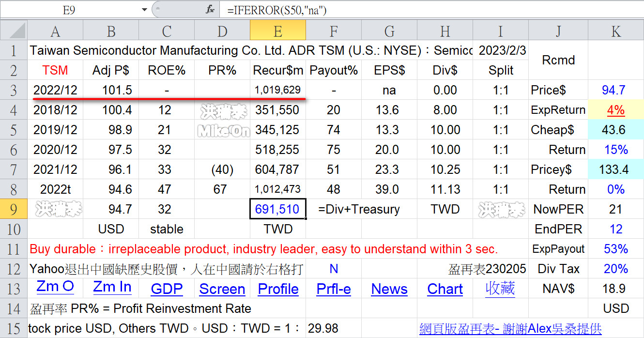The height and width of the screenshot is (338, 644).
Task: Select the EPS$ 39.0 cell
Action: point(389,189)
